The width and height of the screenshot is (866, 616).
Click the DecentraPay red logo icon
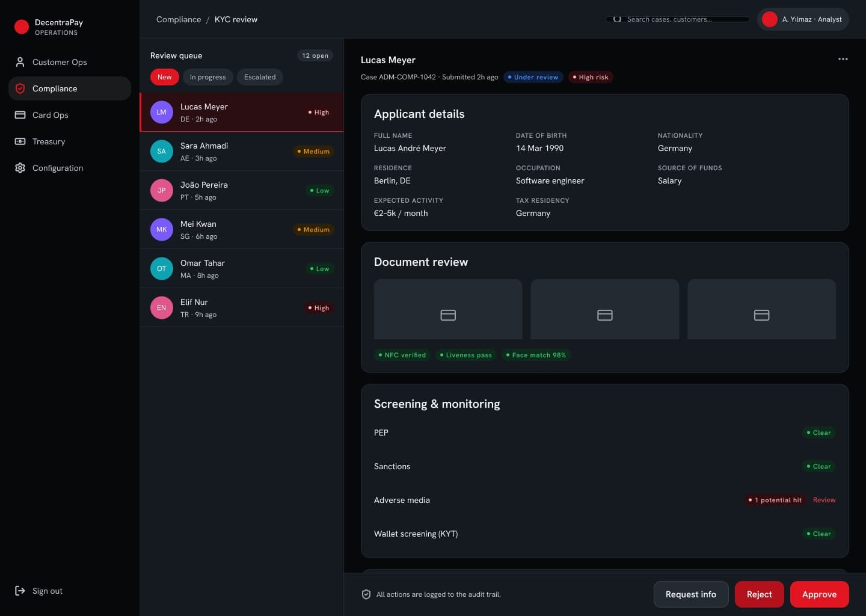(22, 26)
